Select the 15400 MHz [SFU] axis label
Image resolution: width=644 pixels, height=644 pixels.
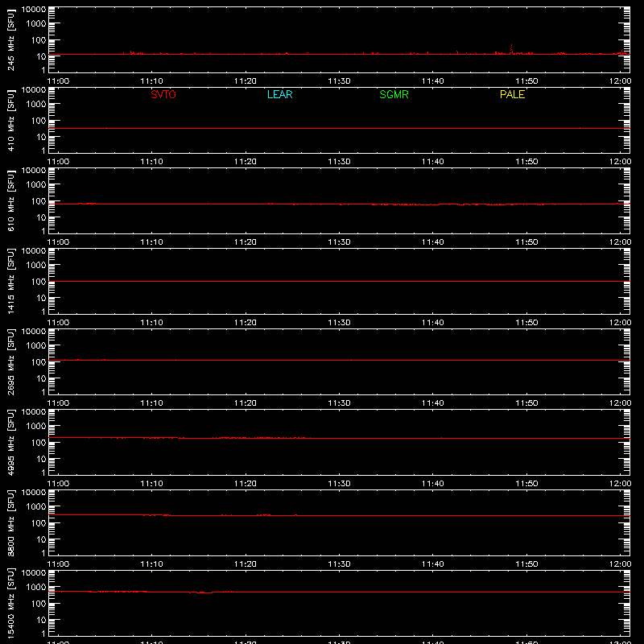(x=10, y=603)
